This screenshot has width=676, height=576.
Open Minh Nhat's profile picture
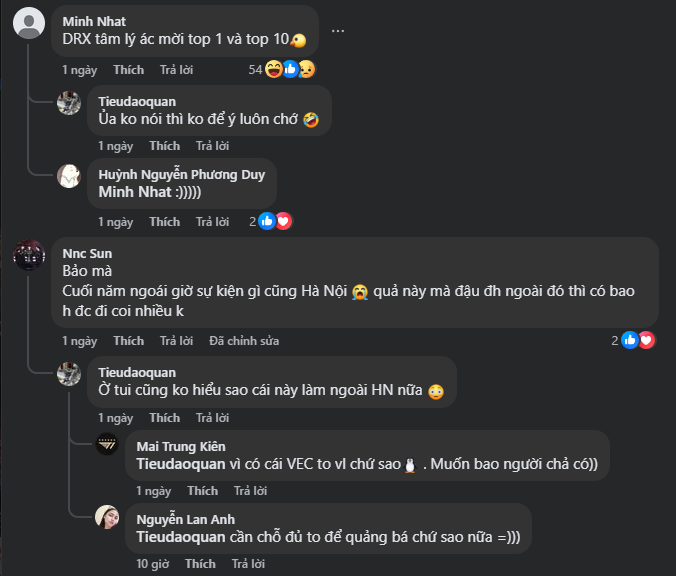[30, 23]
